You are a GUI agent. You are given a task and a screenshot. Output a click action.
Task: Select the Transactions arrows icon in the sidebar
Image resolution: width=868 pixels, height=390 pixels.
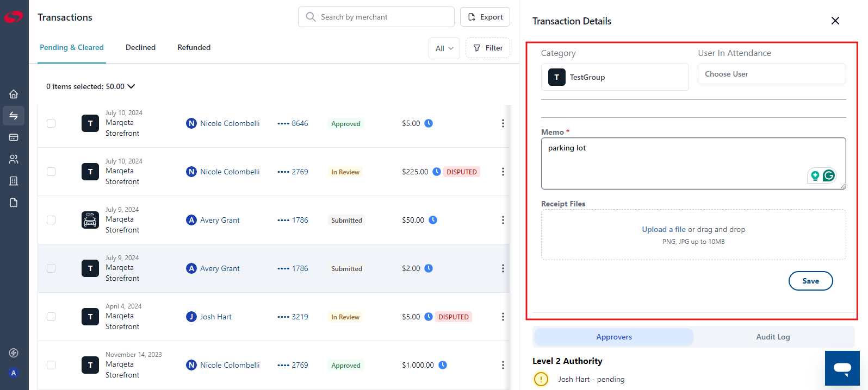[14, 116]
